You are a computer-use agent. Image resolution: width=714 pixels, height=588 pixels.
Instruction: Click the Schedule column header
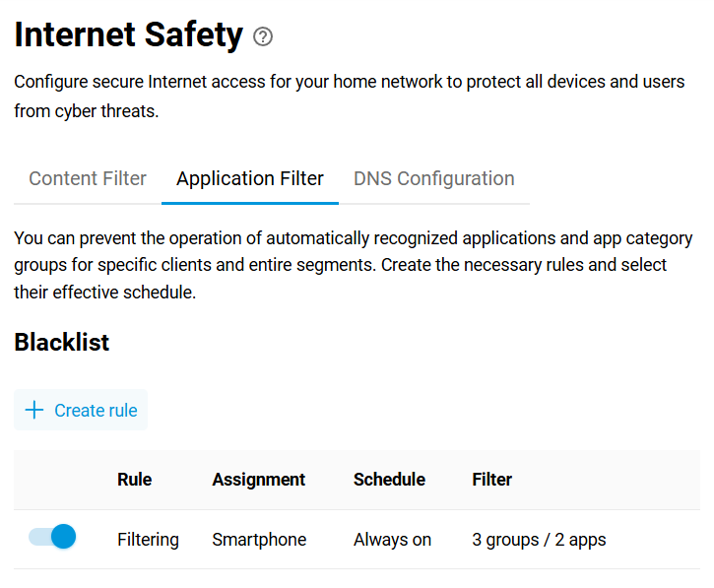click(x=389, y=480)
